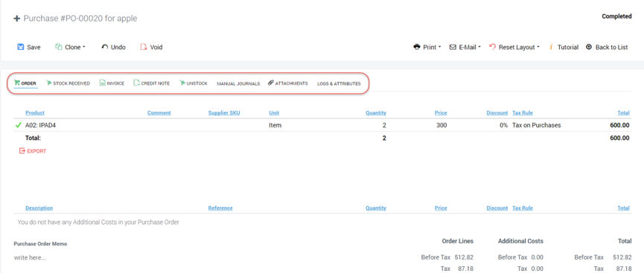Click the Completed status label
Viewport: 644px width, 273px height.
[616, 16]
